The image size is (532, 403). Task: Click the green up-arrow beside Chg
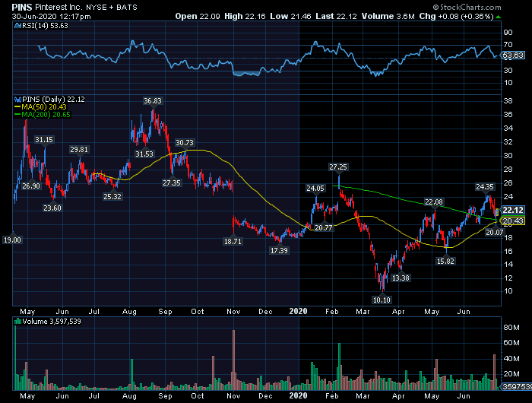pos(498,17)
